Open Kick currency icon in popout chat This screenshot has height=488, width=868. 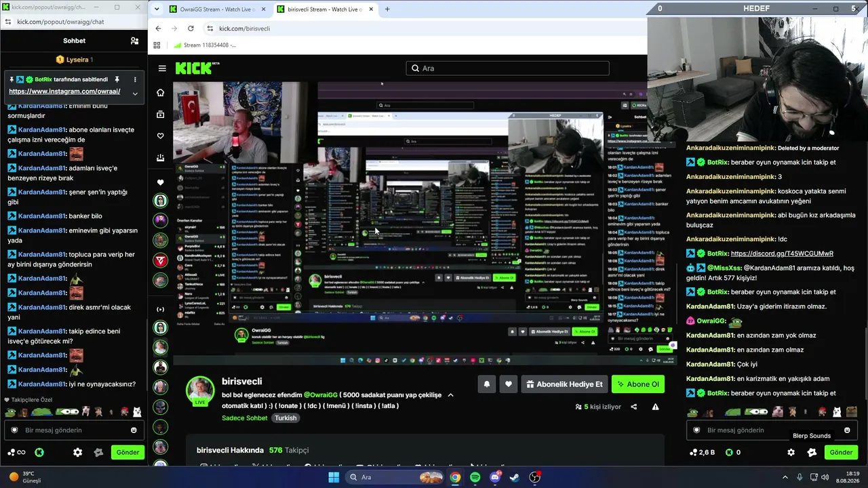[39, 452]
